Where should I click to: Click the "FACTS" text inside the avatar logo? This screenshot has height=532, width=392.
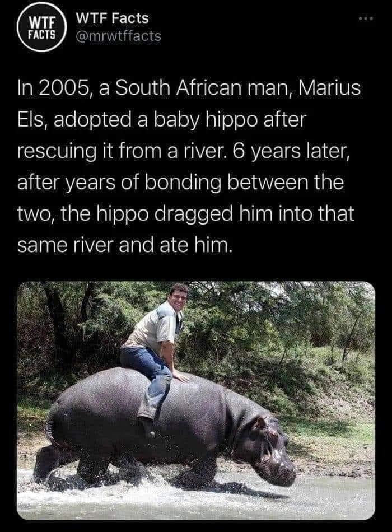pos(42,35)
